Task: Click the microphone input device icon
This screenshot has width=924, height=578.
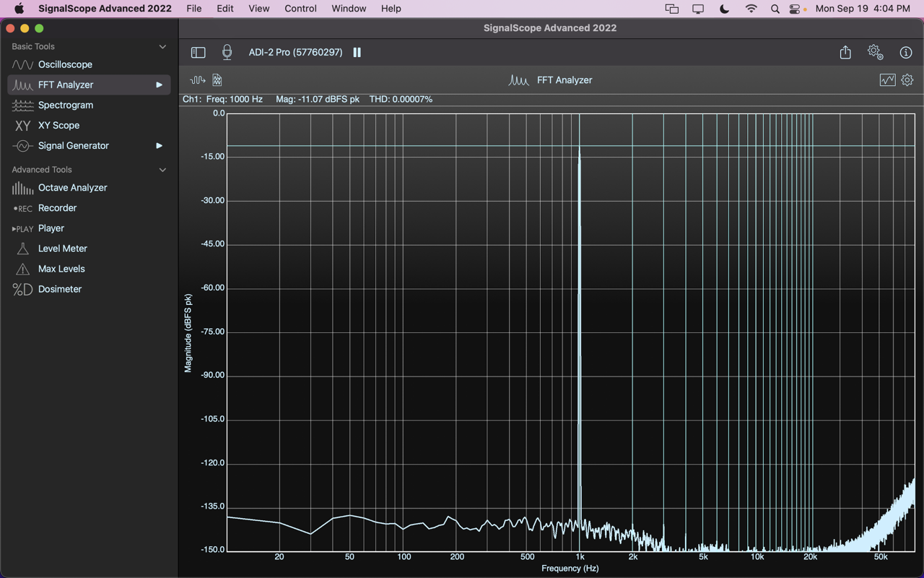Action: pos(227,52)
